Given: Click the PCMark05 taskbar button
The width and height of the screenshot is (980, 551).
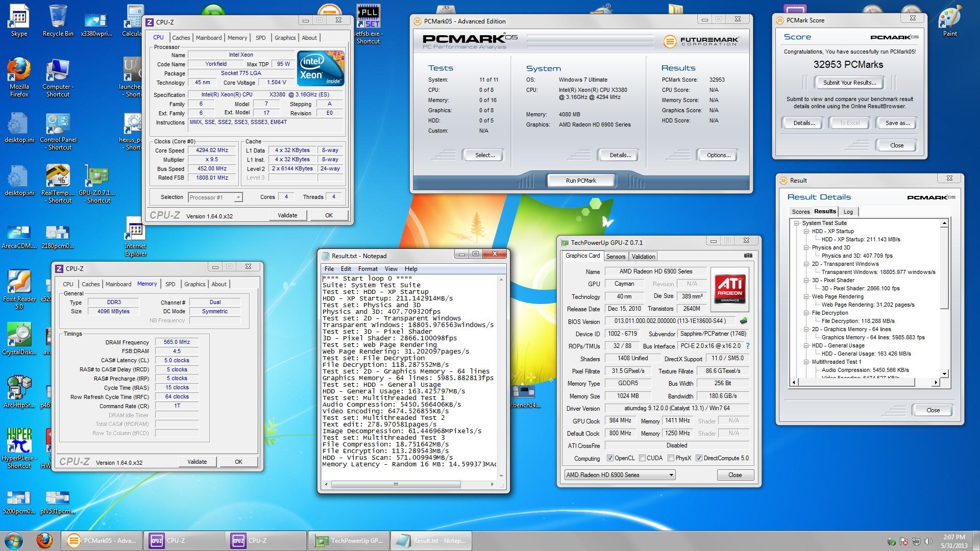Looking at the screenshot, I should [x=102, y=540].
